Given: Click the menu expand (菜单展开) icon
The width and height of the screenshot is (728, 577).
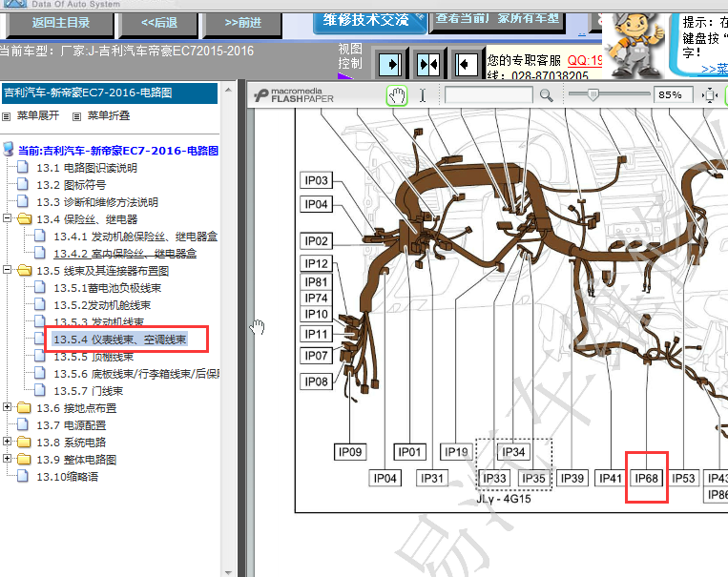Looking at the screenshot, I should [x=6, y=116].
